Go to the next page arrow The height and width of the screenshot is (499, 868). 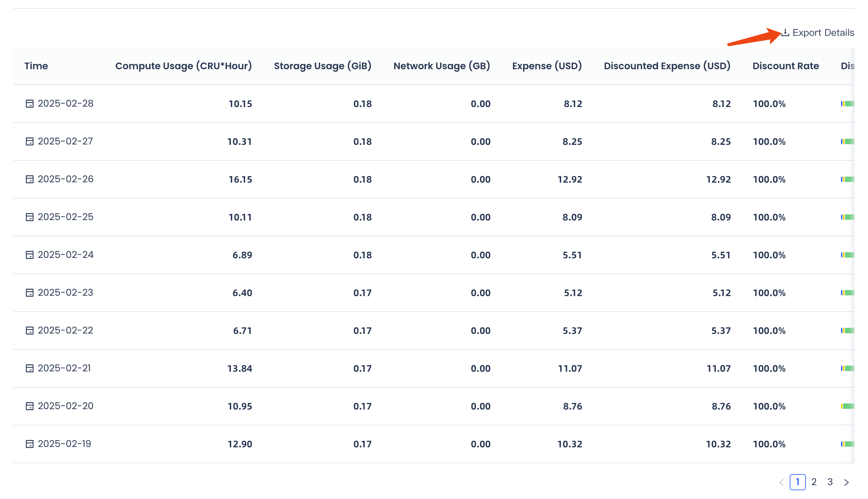point(846,482)
